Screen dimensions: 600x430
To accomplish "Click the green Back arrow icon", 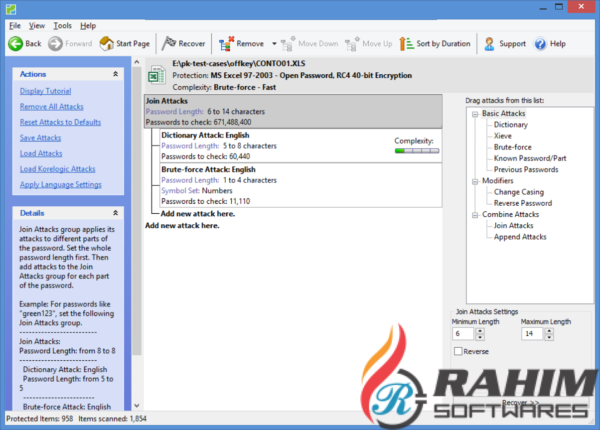I will tap(16, 44).
